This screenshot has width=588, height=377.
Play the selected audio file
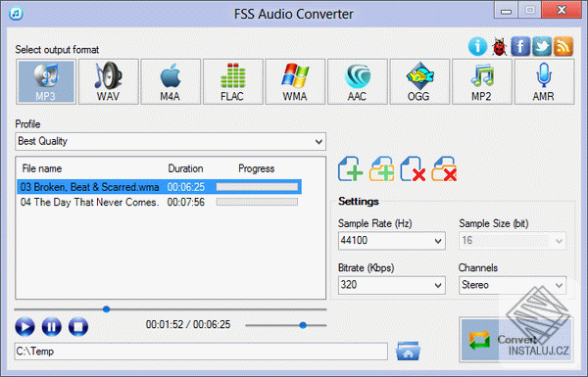24,326
